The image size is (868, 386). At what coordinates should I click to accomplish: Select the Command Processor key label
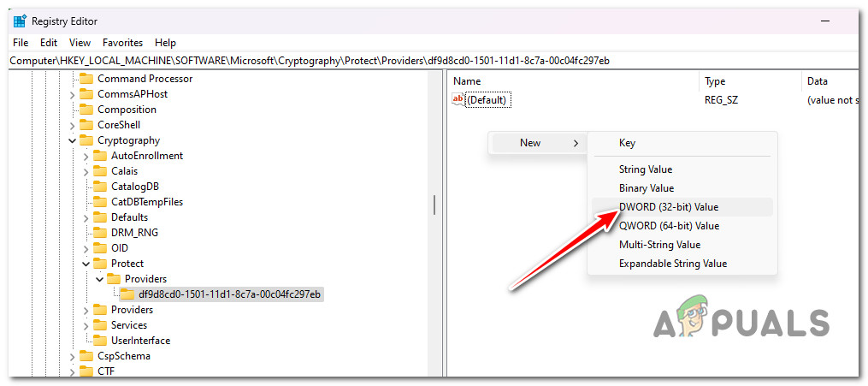(x=145, y=79)
